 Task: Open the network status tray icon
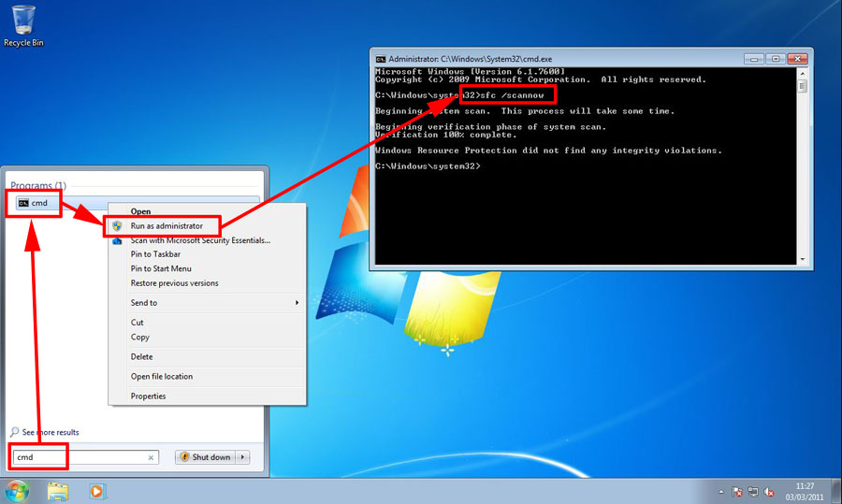tap(753, 492)
